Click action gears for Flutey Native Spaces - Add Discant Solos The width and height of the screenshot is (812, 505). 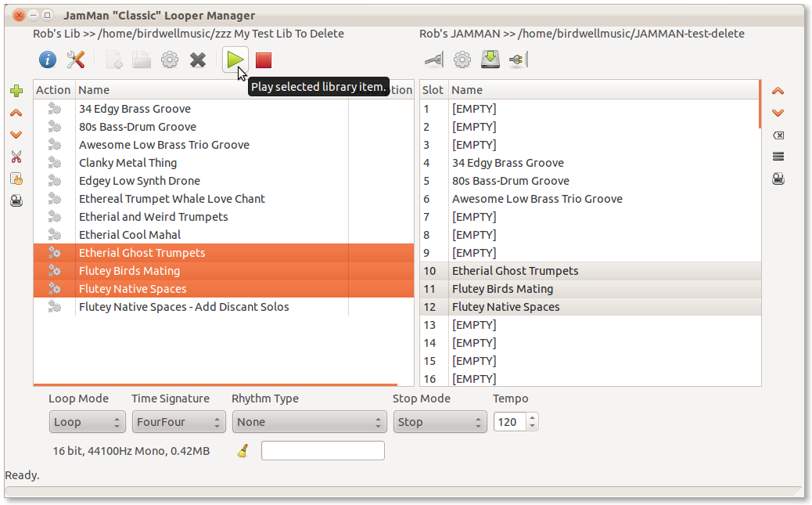tap(55, 307)
